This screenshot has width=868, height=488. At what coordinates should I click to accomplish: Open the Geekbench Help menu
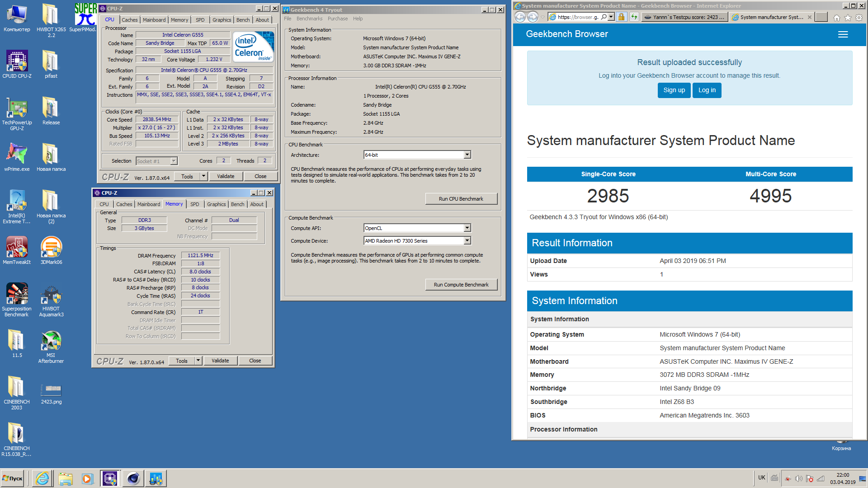[x=358, y=19]
